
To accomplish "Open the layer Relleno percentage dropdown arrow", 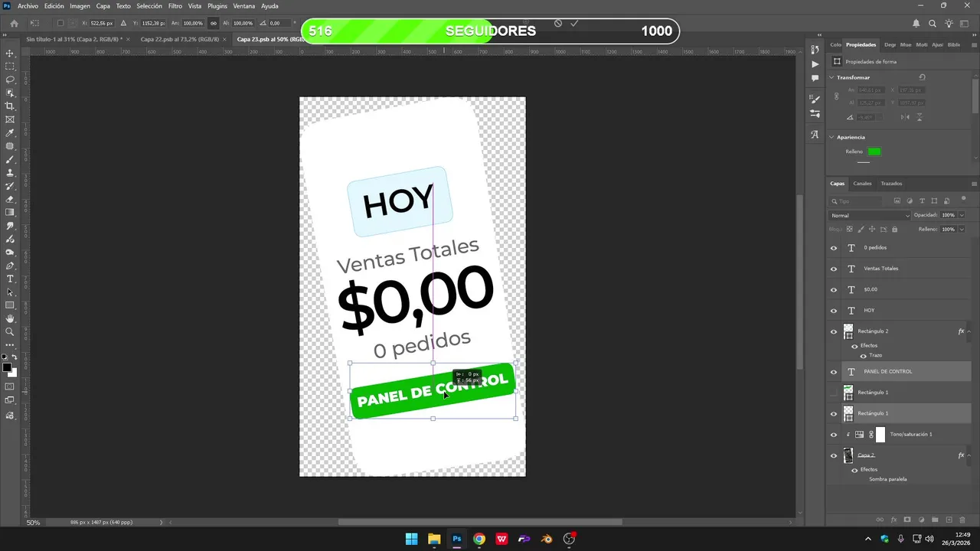I will click(962, 229).
